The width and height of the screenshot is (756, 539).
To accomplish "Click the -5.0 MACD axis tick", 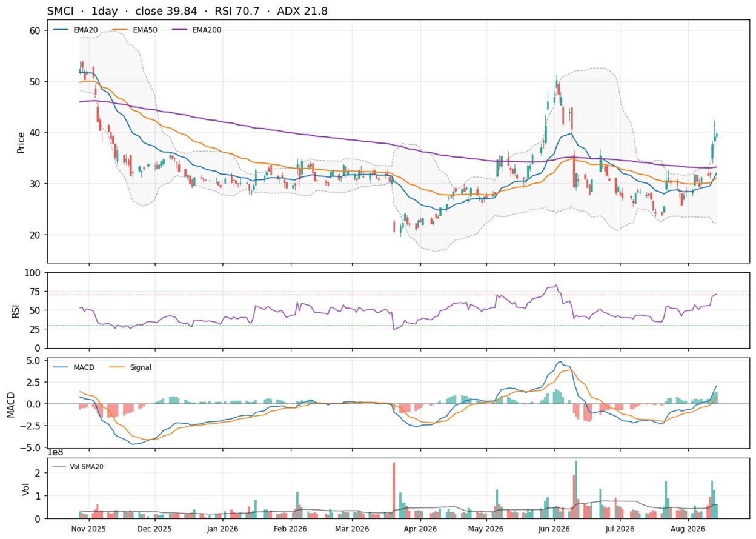I will (31, 448).
